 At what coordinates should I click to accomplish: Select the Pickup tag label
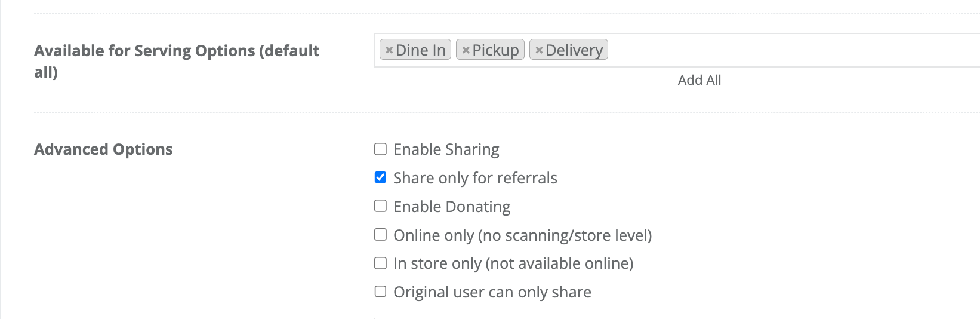495,50
